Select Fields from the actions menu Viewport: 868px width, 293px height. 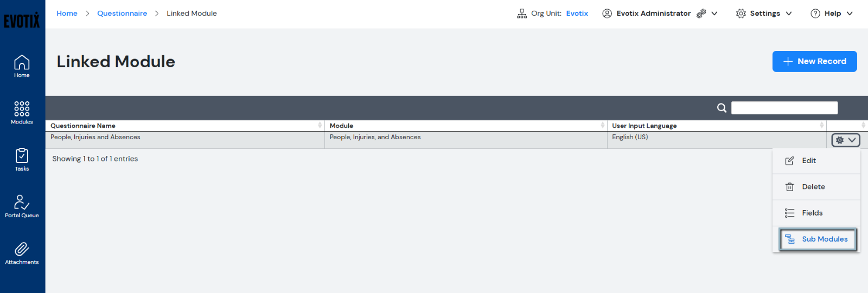click(x=812, y=213)
